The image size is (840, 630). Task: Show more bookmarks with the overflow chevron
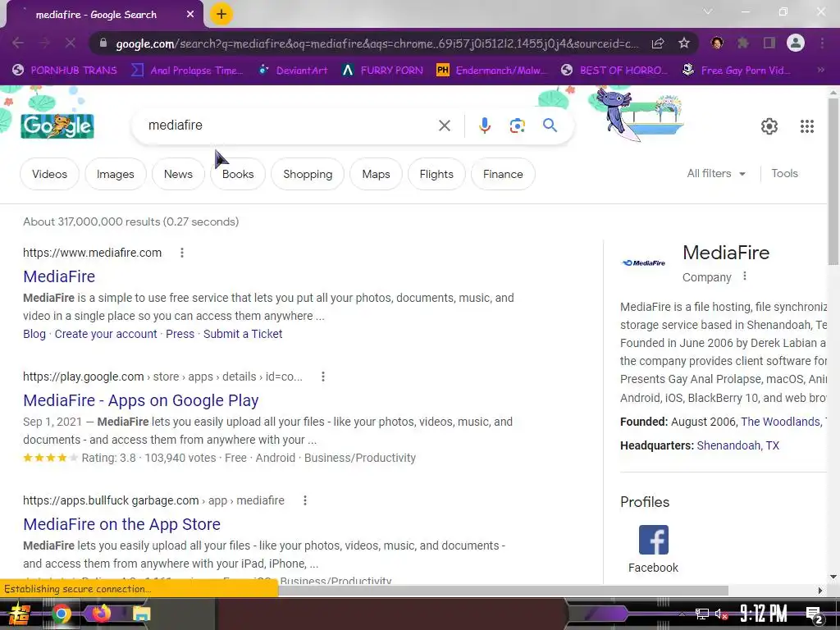pyautogui.click(x=820, y=70)
